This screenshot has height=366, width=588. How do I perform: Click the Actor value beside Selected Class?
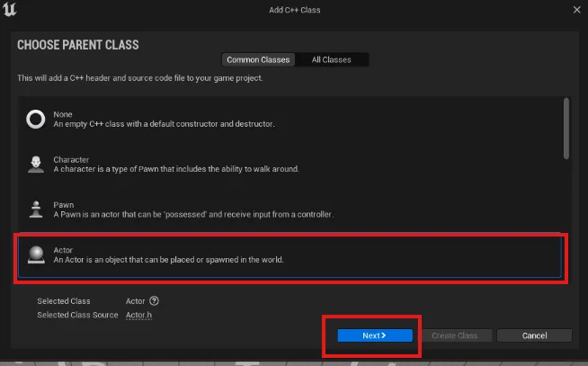click(136, 301)
